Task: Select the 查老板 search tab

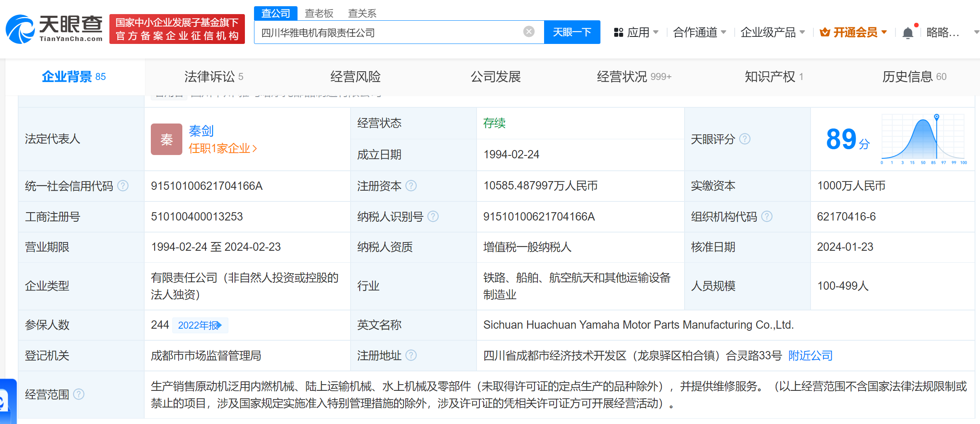Action: tap(319, 13)
